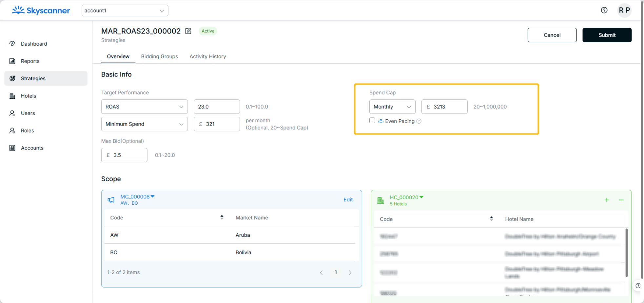
Task: Open the account1 account dropdown
Action: coord(125,10)
